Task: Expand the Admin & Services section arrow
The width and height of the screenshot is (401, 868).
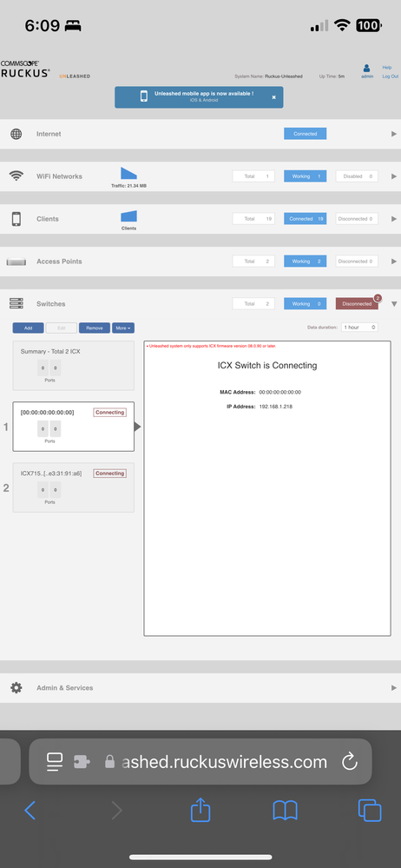Action: click(x=394, y=687)
